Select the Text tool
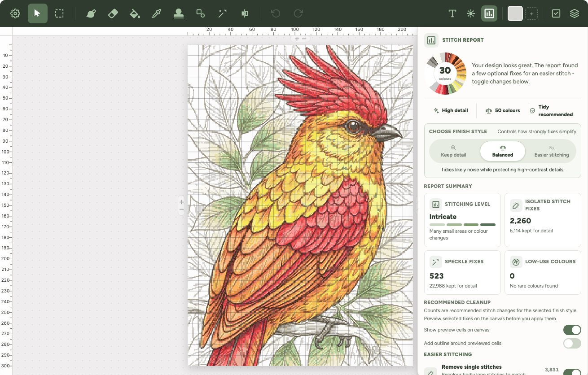Viewport: 588px width, 375px height. (452, 13)
